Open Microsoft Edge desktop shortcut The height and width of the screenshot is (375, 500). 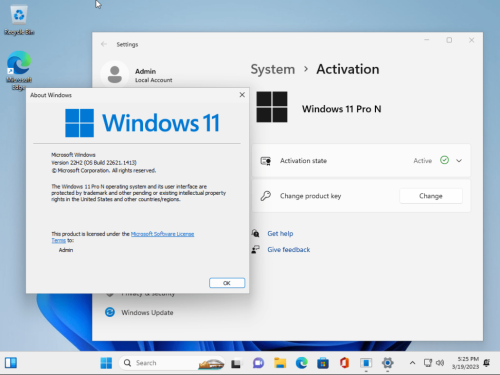tap(19, 70)
